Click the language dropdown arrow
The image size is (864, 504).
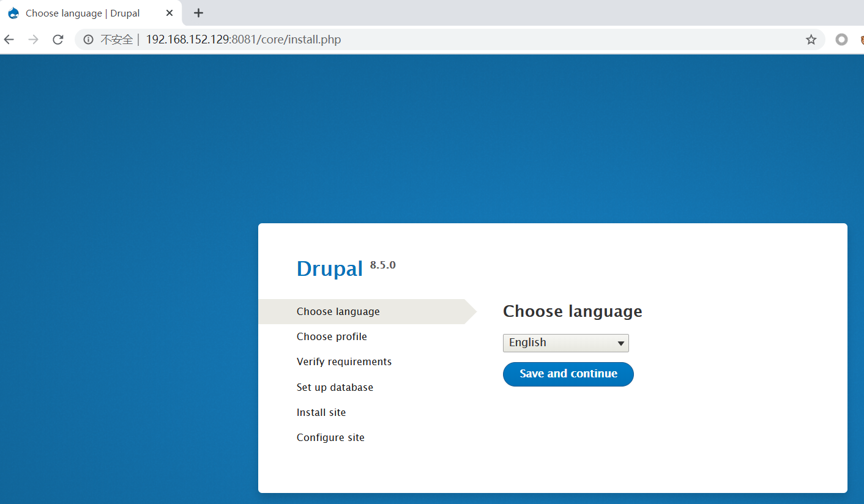[620, 343]
